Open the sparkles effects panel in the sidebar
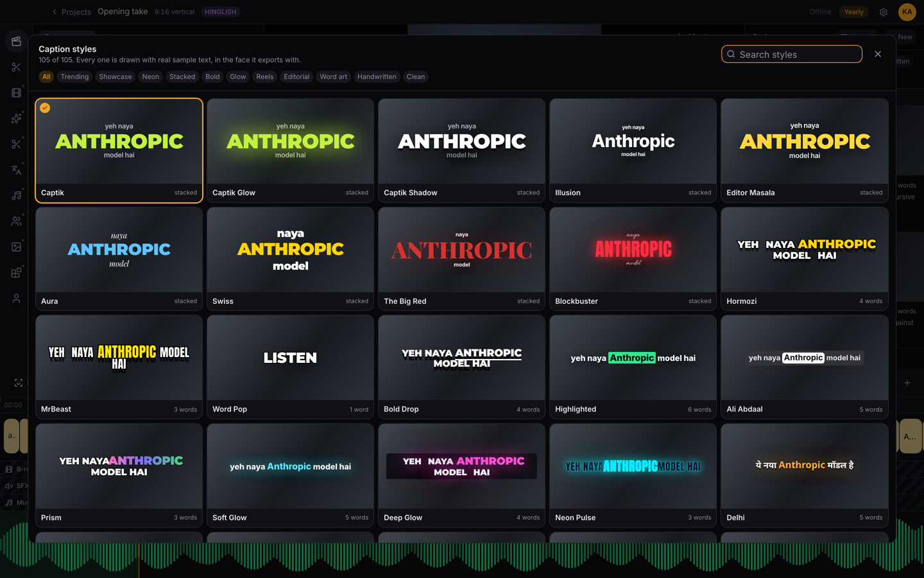The width and height of the screenshot is (924, 578). (x=16, y=118)
